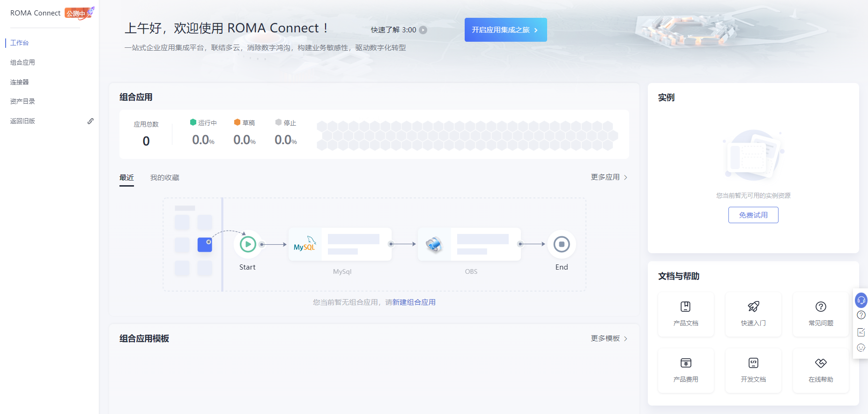Screen dimensions: 868x414
Task: Click the floating help question icon
Action: tap(861, 315)
